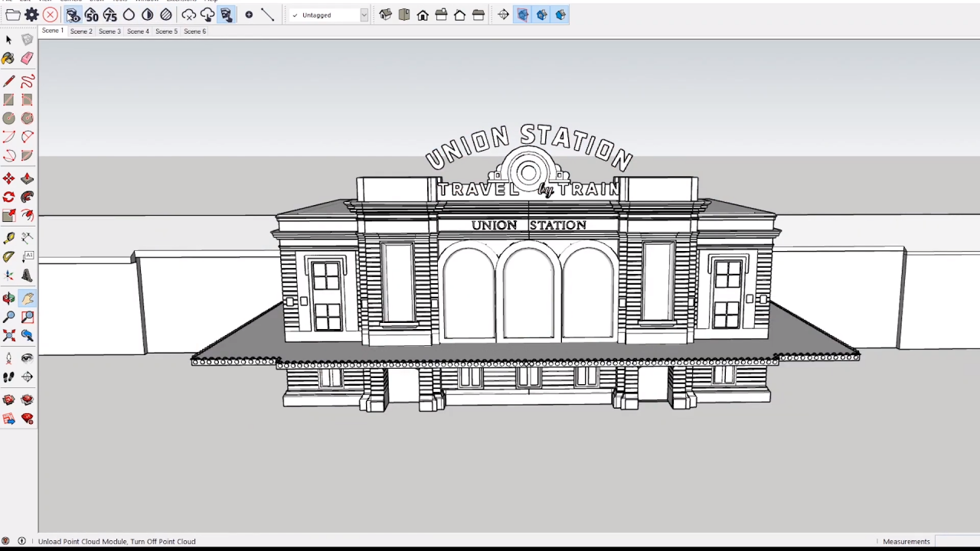Choose the Rotated Rectangle tool
This screenshot has height=551, width=980.
(x=27, y=99)
